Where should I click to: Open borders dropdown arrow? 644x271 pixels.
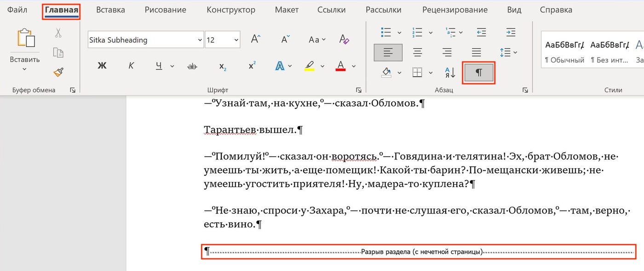tap(431, 73)
